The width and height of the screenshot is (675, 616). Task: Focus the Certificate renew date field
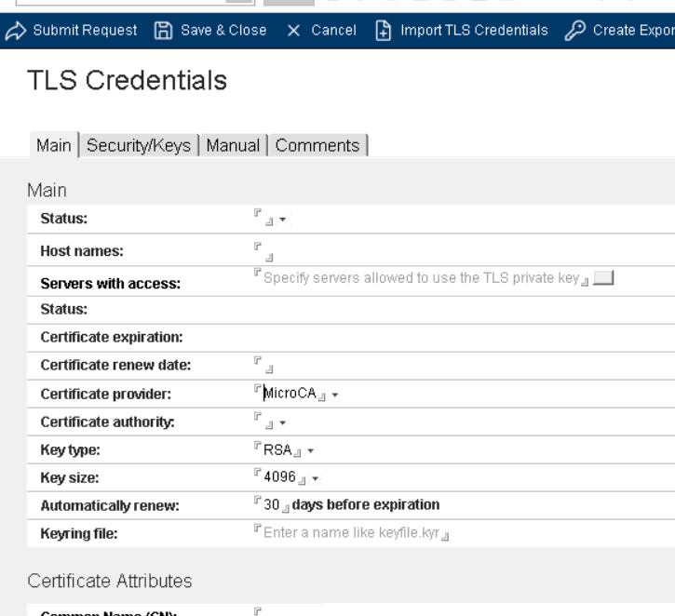[263, 365]
